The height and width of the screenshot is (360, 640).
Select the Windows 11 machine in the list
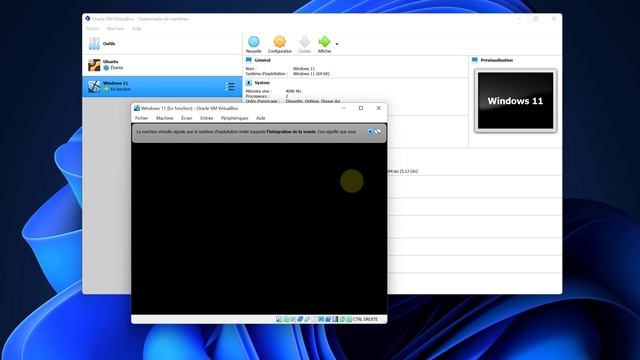click(162, 86)
